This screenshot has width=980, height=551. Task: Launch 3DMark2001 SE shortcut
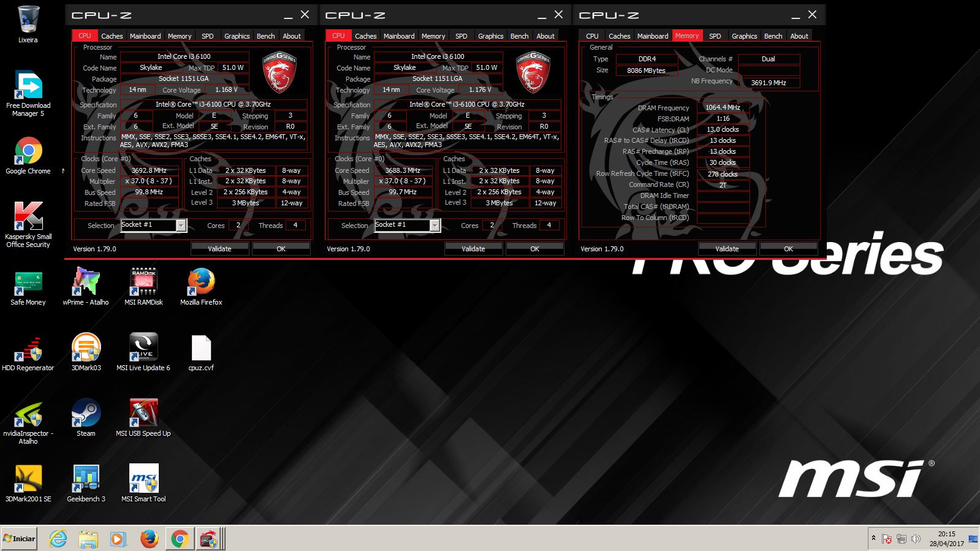point(28,484)
